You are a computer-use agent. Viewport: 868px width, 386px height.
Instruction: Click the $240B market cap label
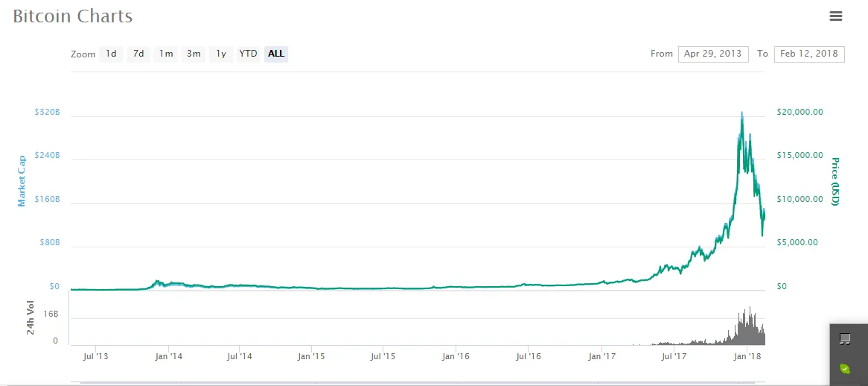point(47,156)
